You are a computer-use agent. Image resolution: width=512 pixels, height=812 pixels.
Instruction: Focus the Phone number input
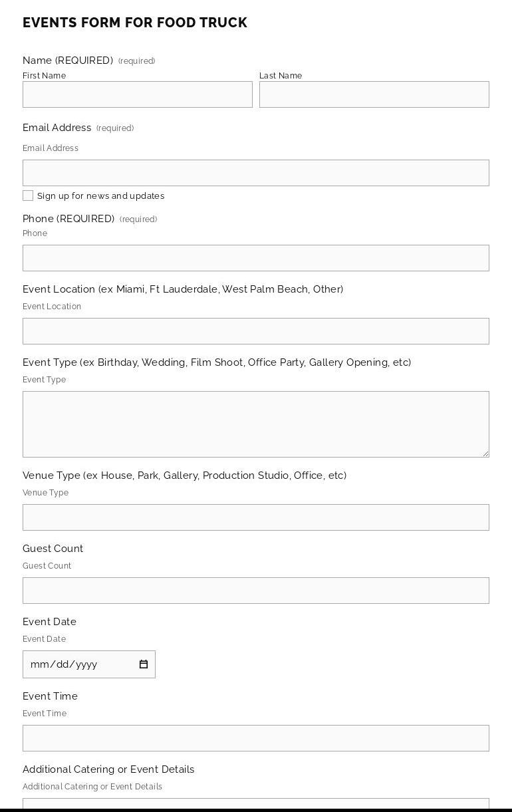[x=256, y=258]
